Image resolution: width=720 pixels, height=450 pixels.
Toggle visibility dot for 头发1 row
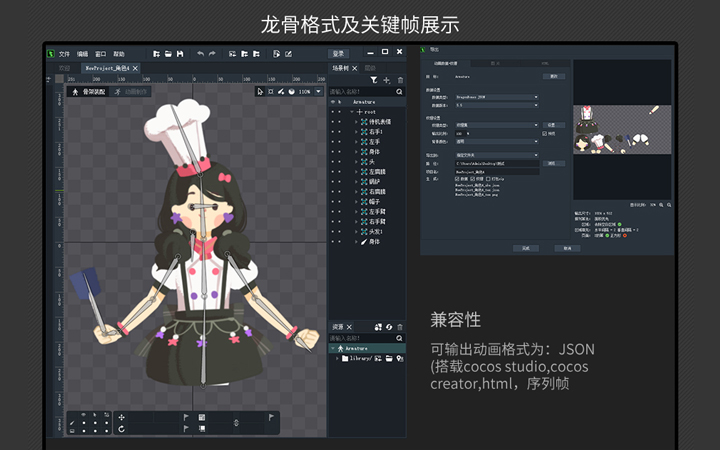333,231
